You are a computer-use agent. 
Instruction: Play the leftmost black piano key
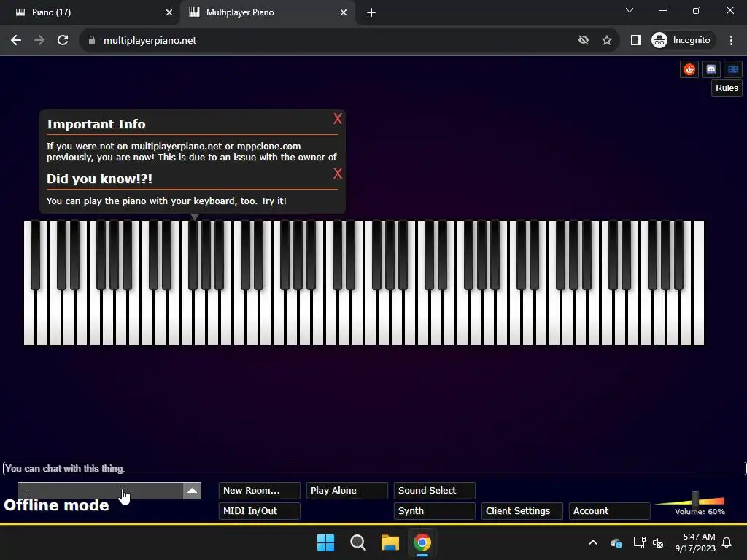pyautogui.click(x=35, y=254)
